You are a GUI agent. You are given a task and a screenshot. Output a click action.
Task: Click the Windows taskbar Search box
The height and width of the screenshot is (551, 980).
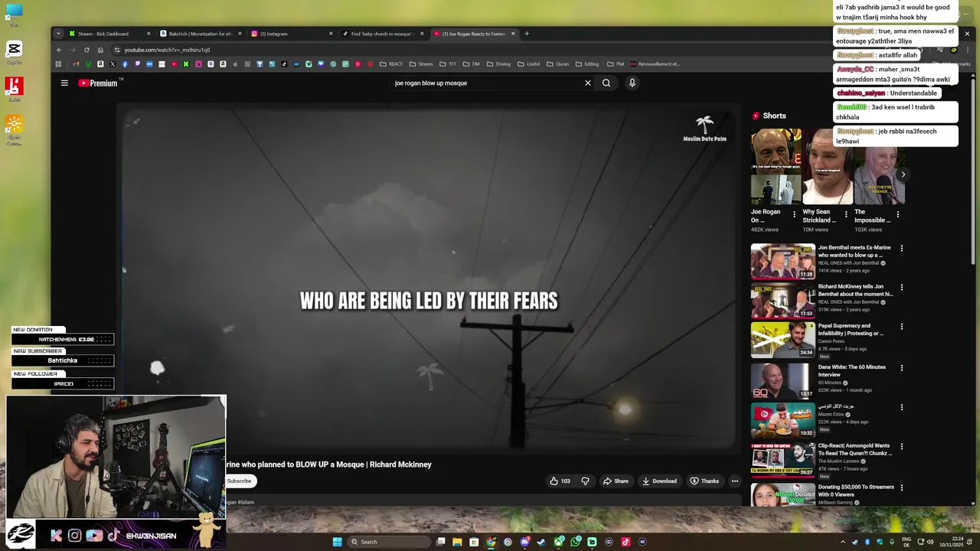click(390, 542)
